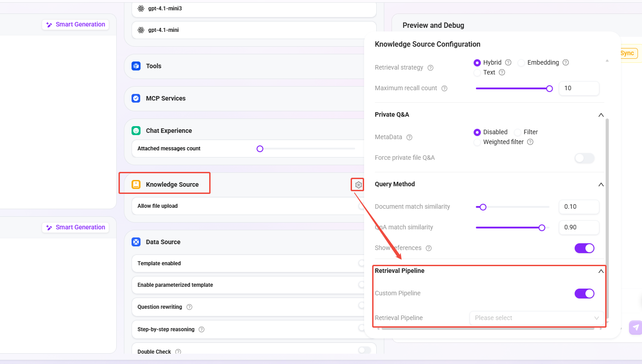Click the Knowledge Source book icon

click(136, 184)
